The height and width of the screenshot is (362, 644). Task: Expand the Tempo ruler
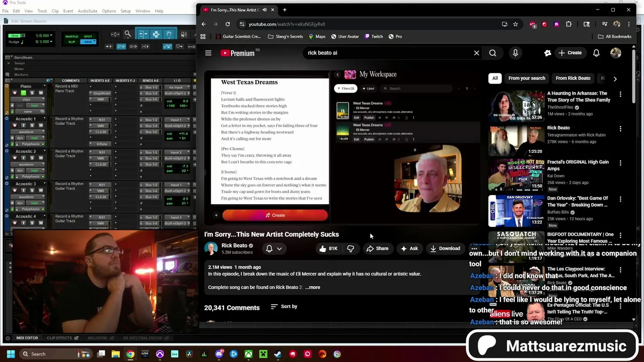[9, 63]
